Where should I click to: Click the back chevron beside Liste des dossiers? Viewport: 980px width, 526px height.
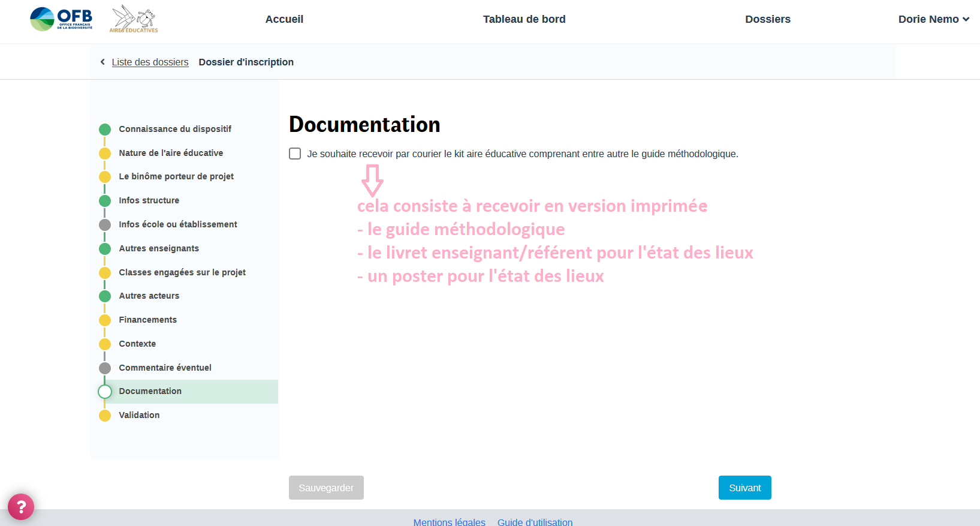[102, 62]
